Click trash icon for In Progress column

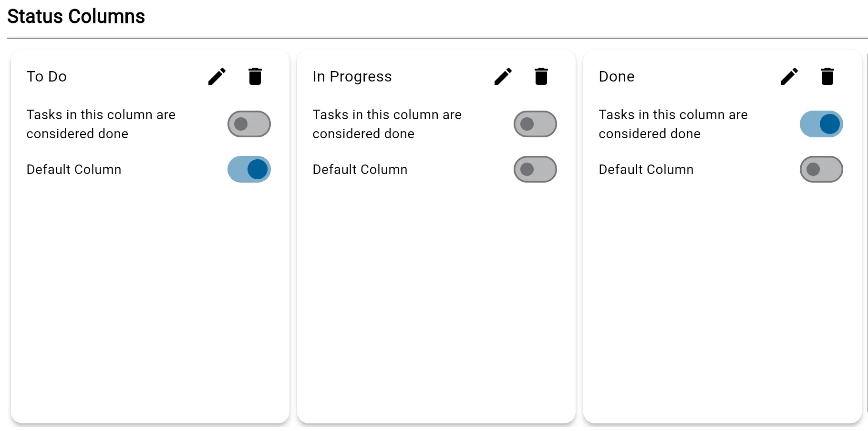tap(541, 76)
